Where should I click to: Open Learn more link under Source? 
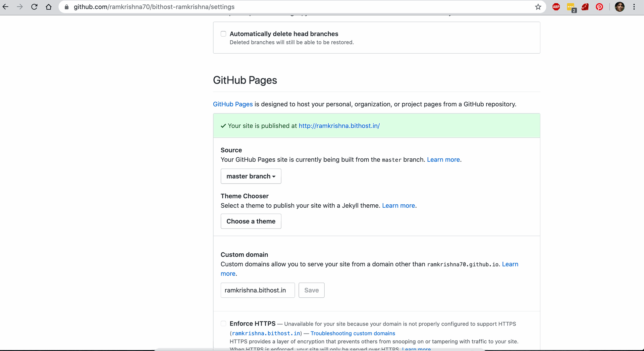coord(443,160)
